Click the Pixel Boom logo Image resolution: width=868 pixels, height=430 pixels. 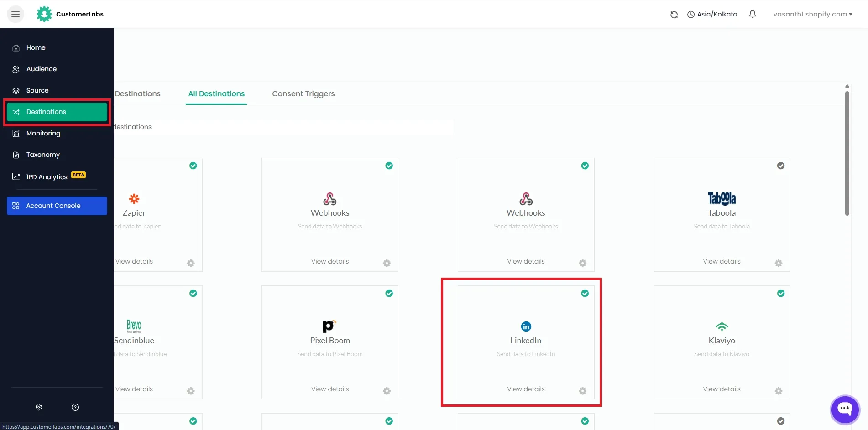click(329, 326)
